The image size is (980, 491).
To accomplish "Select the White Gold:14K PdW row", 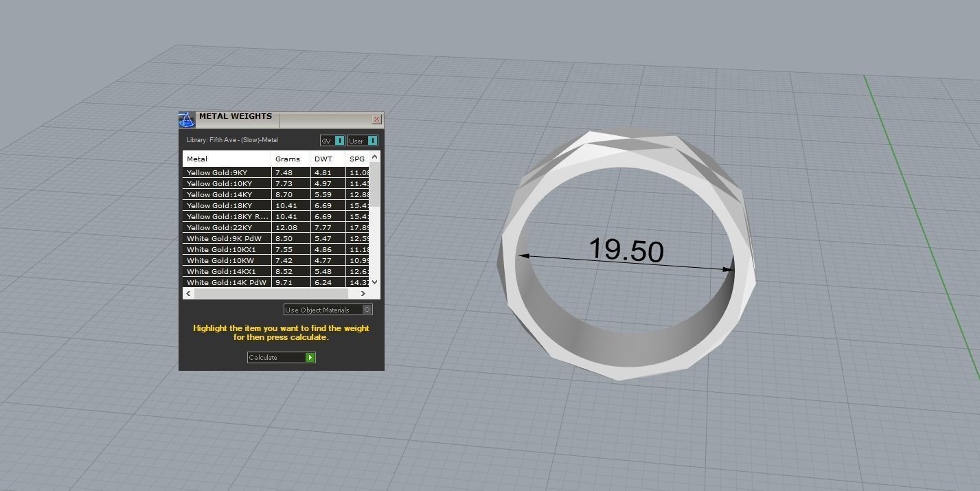I will 276,282.
